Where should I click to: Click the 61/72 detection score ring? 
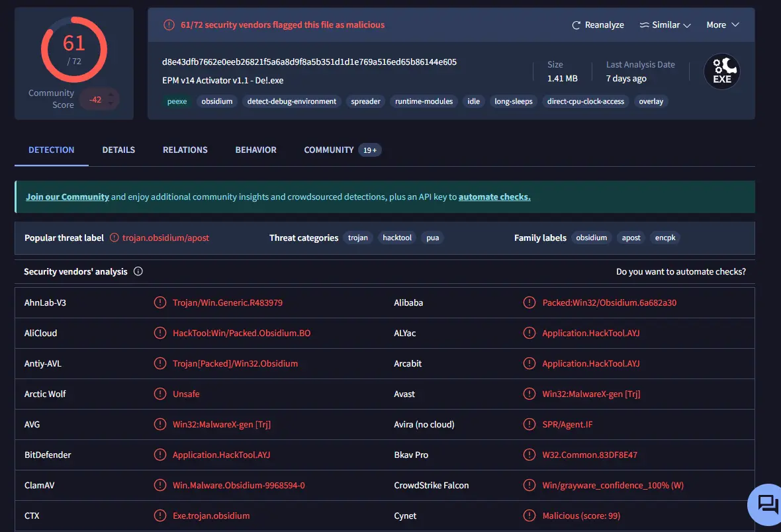(73, 50)
